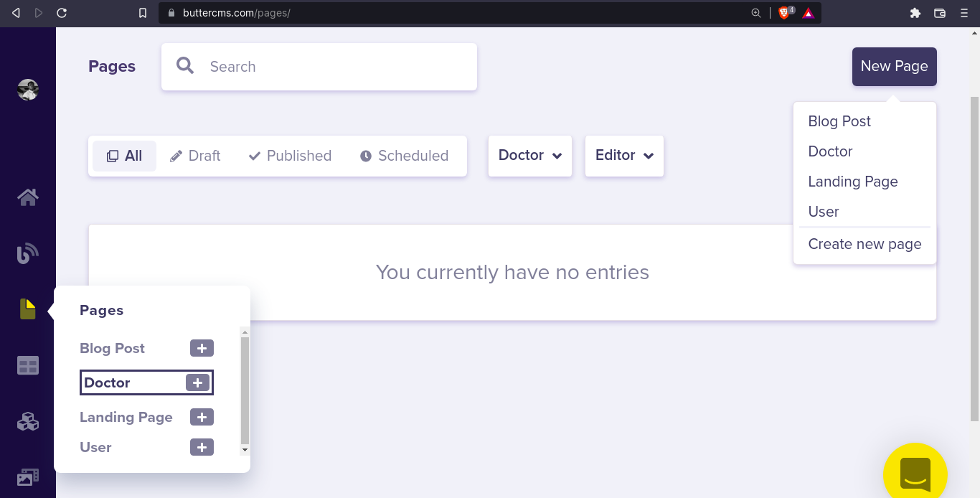The width and height of the screenshot is (980, 498).
Task: Select the All filter tab
Action: coord(124,156)
